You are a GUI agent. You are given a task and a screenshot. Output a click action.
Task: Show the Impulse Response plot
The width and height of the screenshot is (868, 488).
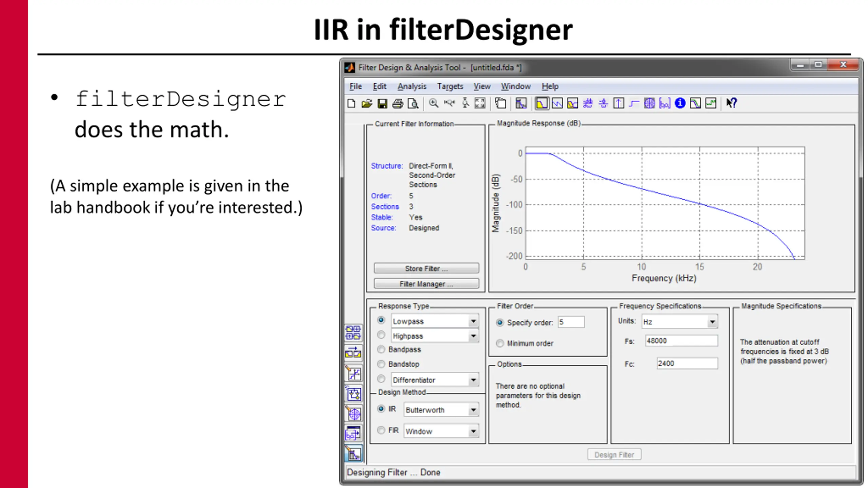[618, 103]
